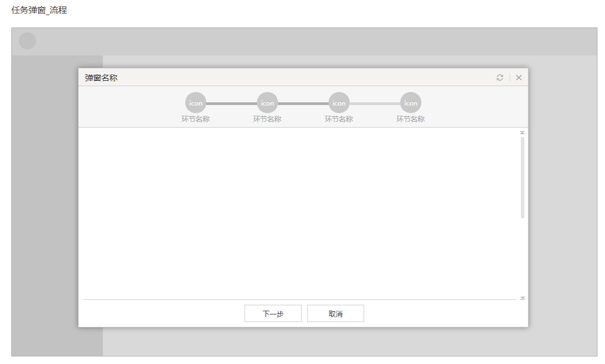605x364 pixels.
Task: Click the vertical scrollbar thumb in dialog
Action: click(x=523, y=178)
